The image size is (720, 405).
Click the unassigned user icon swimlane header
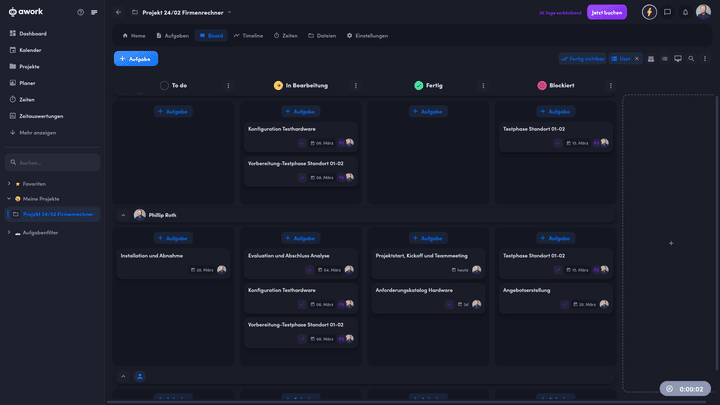click(140, 377)
